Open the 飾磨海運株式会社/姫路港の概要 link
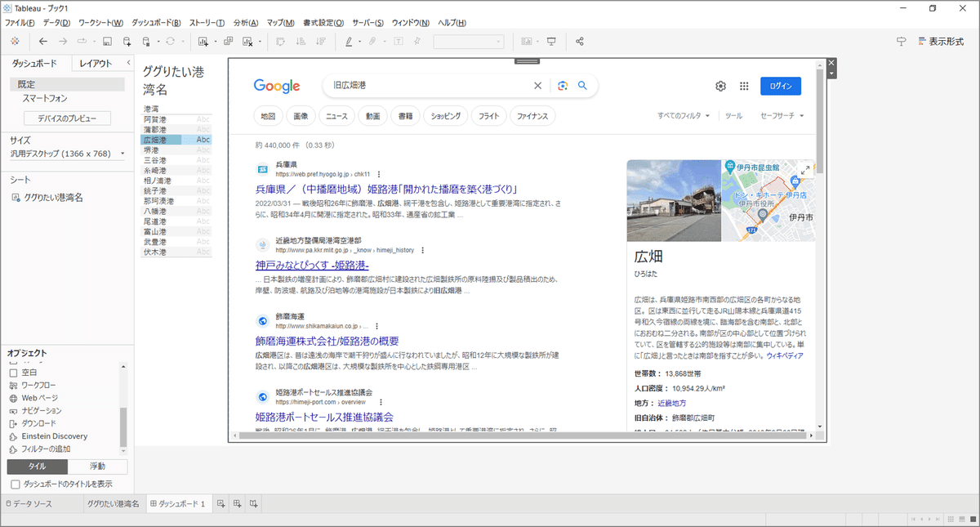 coord(327,341)
